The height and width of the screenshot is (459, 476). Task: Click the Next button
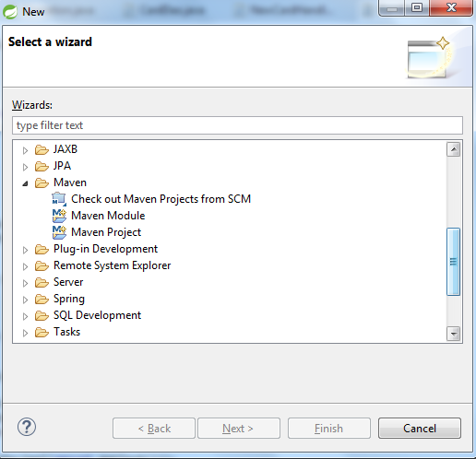click(239, 428)
